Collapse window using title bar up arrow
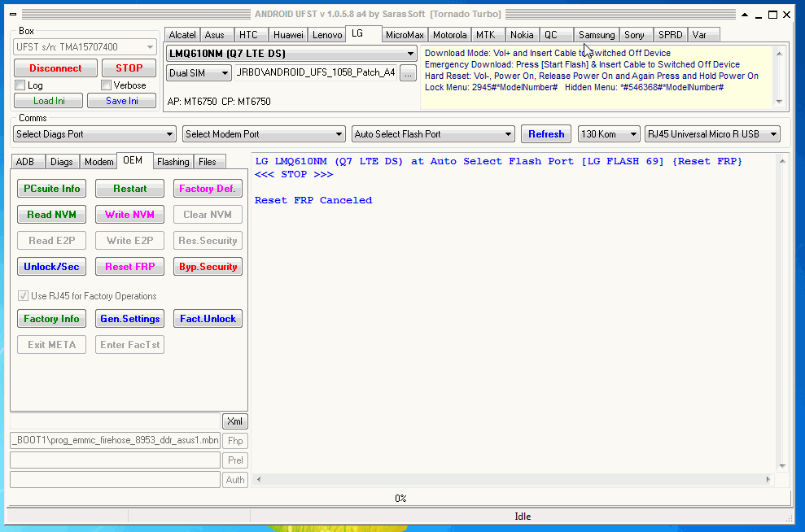The image size is (805, 532). (x=745, y=15)
